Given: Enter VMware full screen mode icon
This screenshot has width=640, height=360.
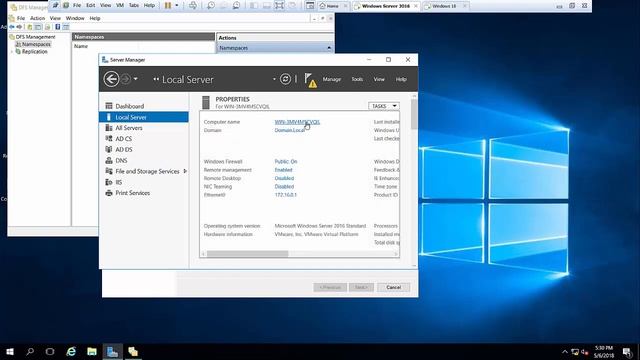Looking at the screenshot, I should pos(280,5).
